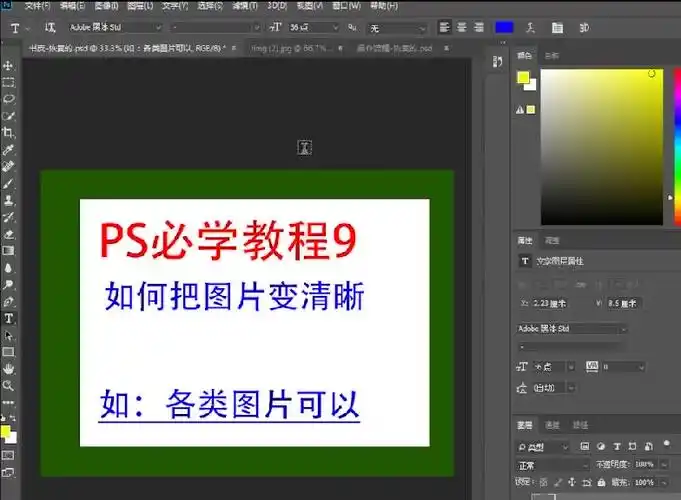Select the Eyedropper tool

click(x=8, y=150)
